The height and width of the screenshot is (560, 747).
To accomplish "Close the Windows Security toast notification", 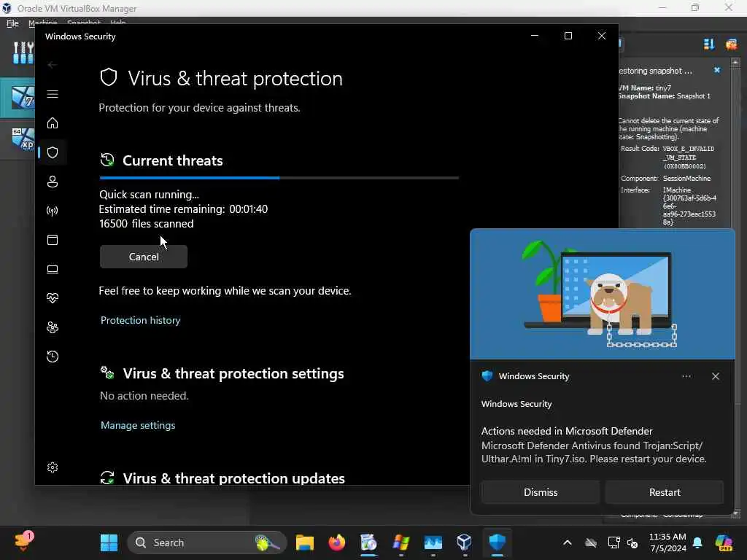I will tap(715, 376).
